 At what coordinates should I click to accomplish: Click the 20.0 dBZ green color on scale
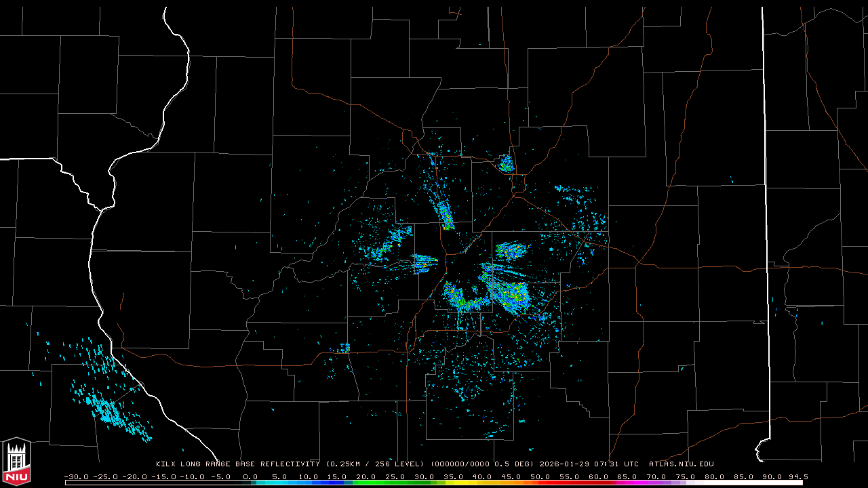(366, 483)
